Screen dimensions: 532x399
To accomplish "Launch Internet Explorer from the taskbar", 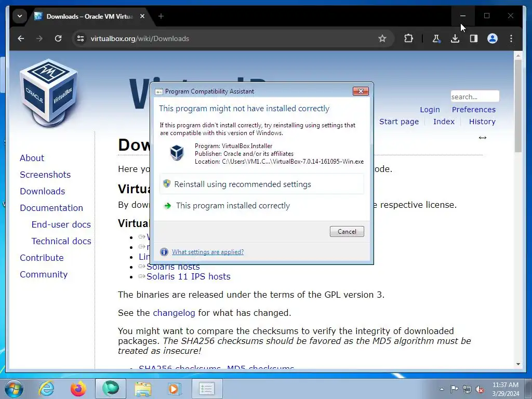I will click(46, 389).
